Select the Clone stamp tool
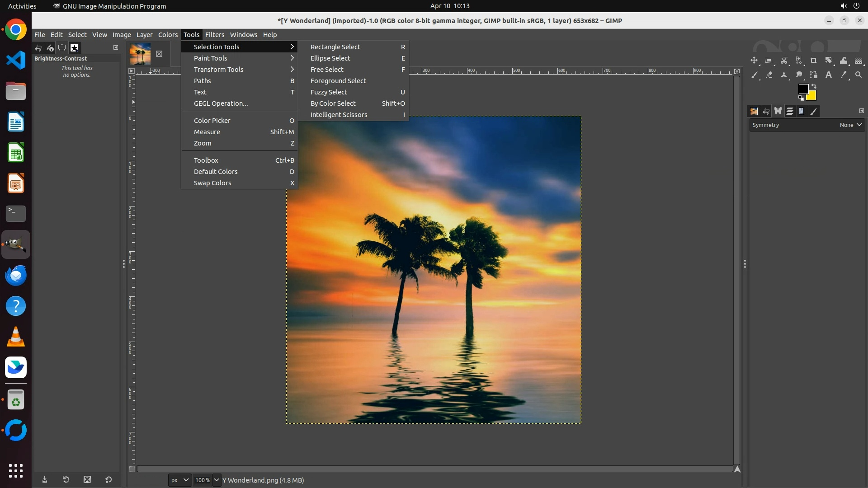868x488 pixels. (x=784, y=75)
